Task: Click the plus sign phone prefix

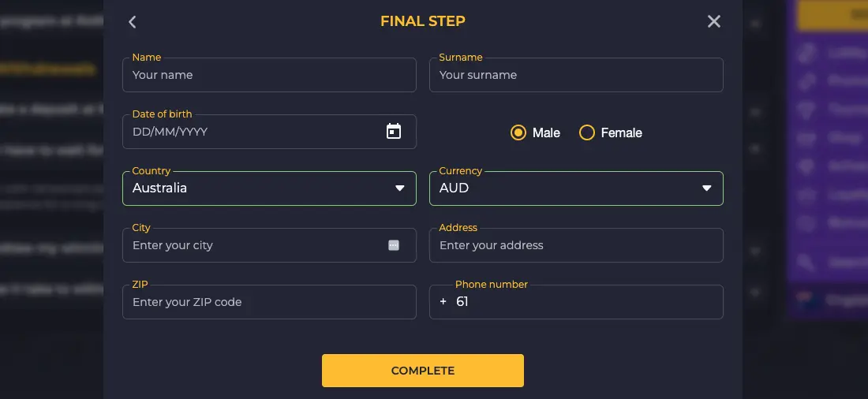Action: tap(443, 301)
